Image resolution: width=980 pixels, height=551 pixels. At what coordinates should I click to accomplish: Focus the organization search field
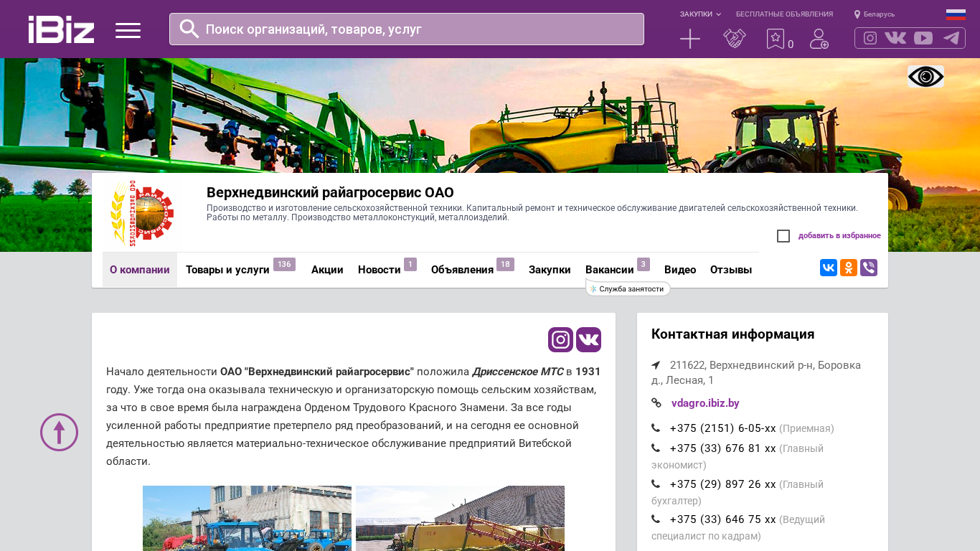[x=407, y=29]
